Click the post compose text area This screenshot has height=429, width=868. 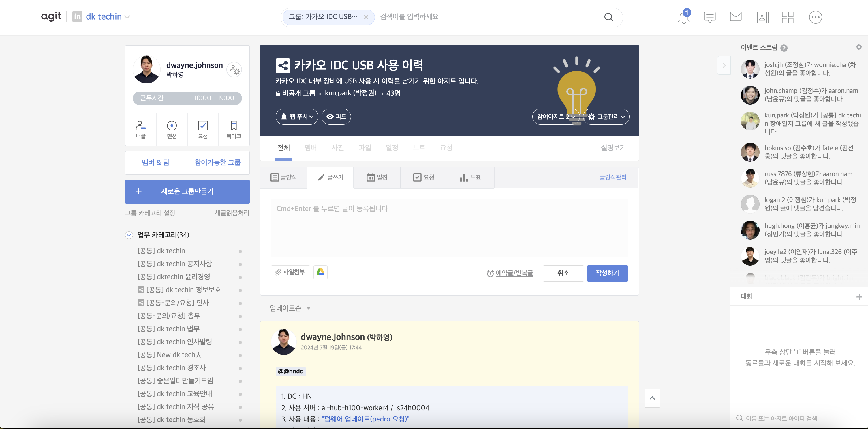pyautogui.click(x=449, y=228)
